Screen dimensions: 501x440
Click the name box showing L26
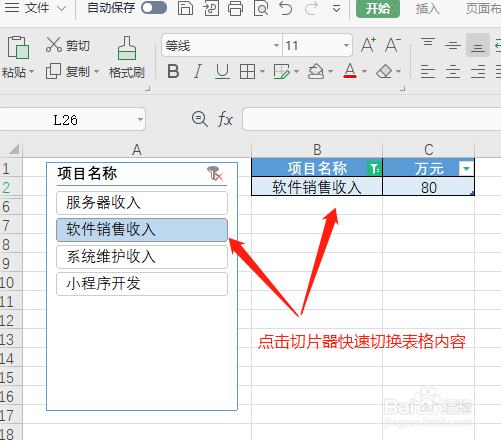(66, 119)
